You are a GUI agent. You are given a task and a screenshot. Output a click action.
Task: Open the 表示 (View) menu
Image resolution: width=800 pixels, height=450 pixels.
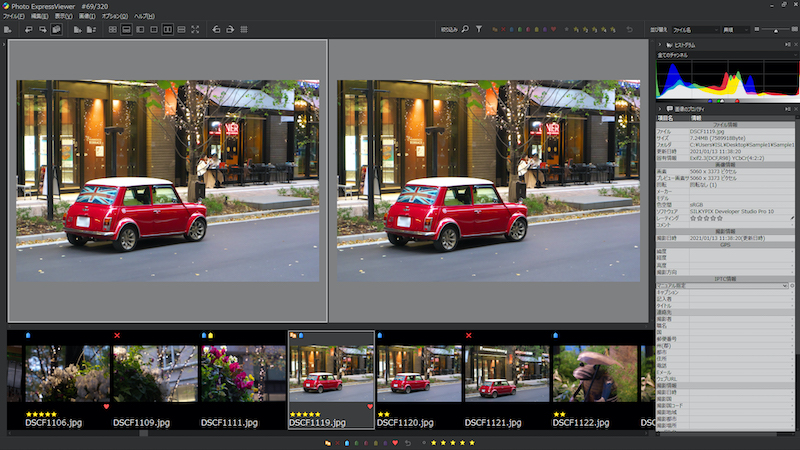point(63,16)
